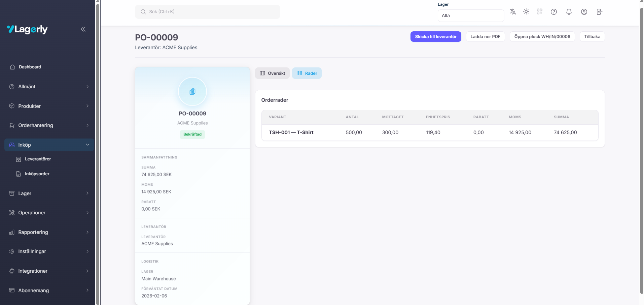Click the logout icon
Image resolution: width=644 pixels, height=305 pixels.
pos(599,12)
